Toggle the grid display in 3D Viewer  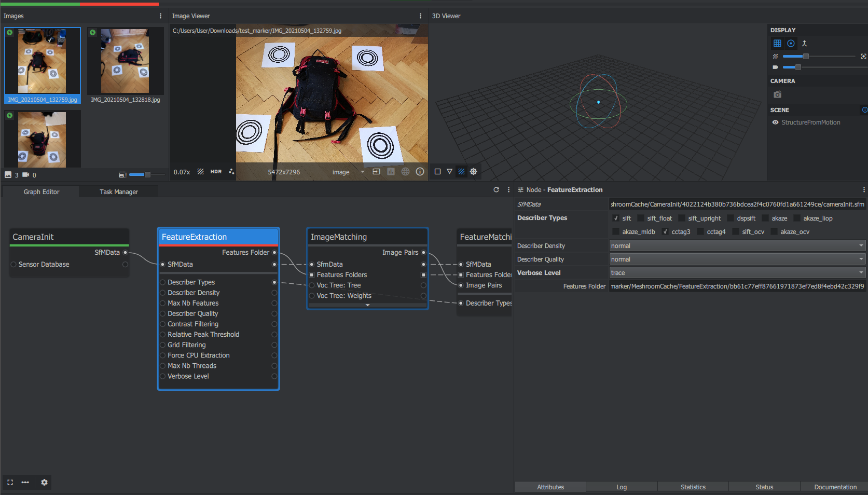(x=777, y=44)
